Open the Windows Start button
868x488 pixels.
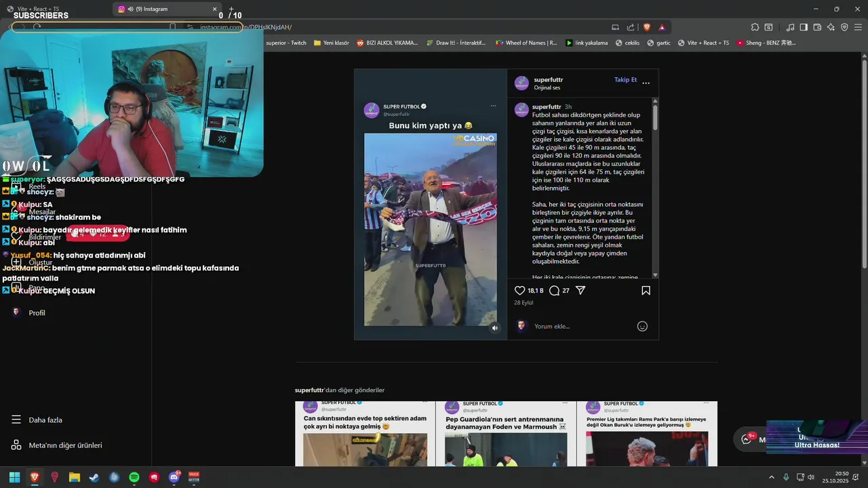[x=14, y=477]
